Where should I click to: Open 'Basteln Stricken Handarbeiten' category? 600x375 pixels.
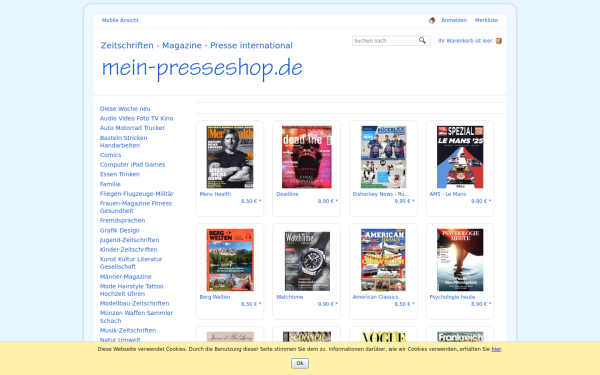(x=124, y=142)
